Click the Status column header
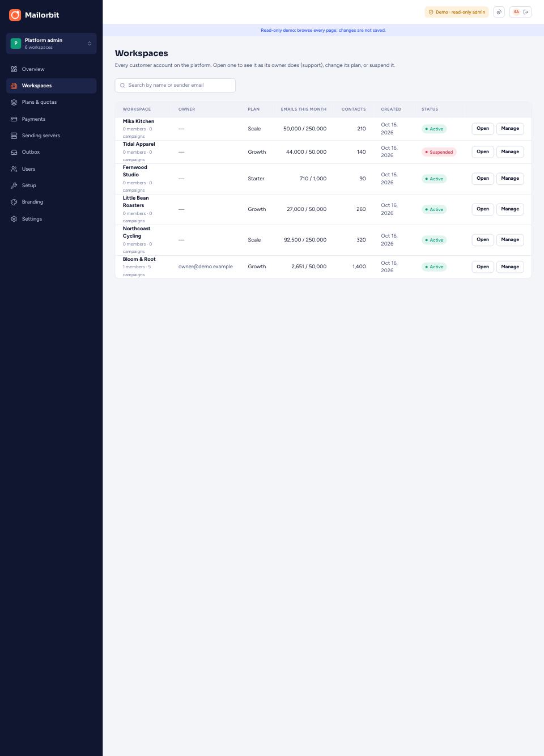The width and height of the screenshot is (544, 756). [430, 109]
